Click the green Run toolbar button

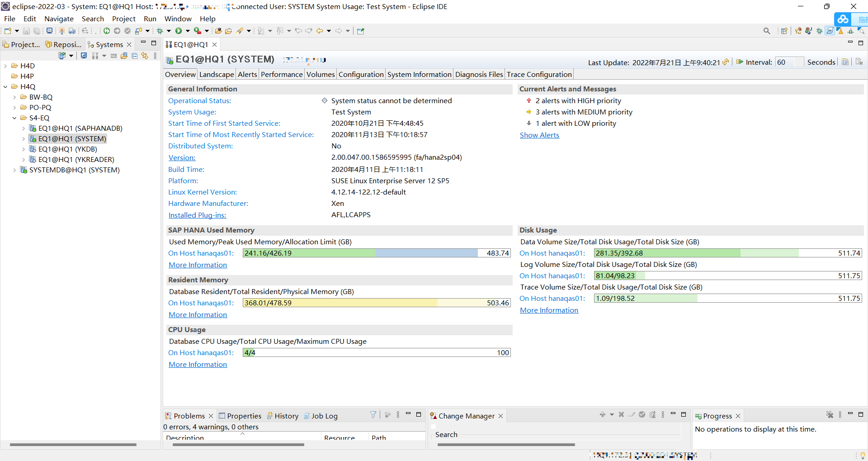(x=179, y=31)
